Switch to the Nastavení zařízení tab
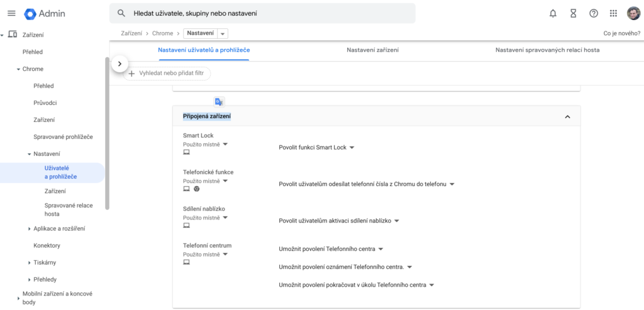The height and width of the screenshot is (310, 644). (x=372, y=50)
